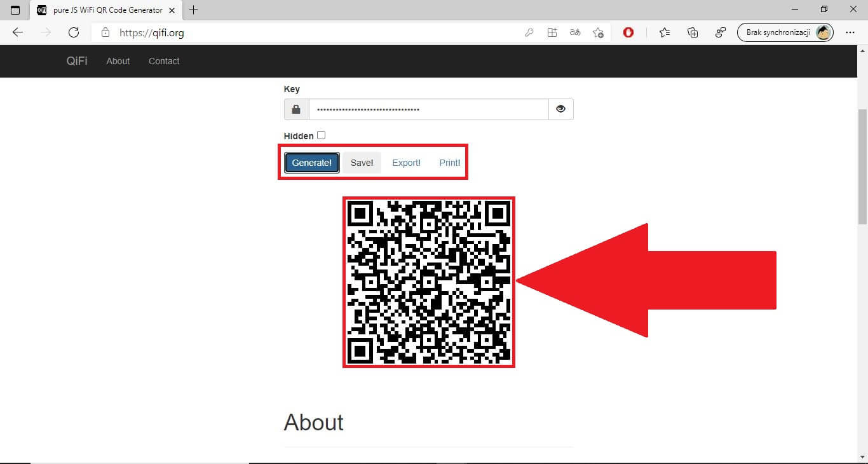The image size is (868, 464).
Task: Open the Collections icon
Action: pyautogui.click(x=693, y=32)
